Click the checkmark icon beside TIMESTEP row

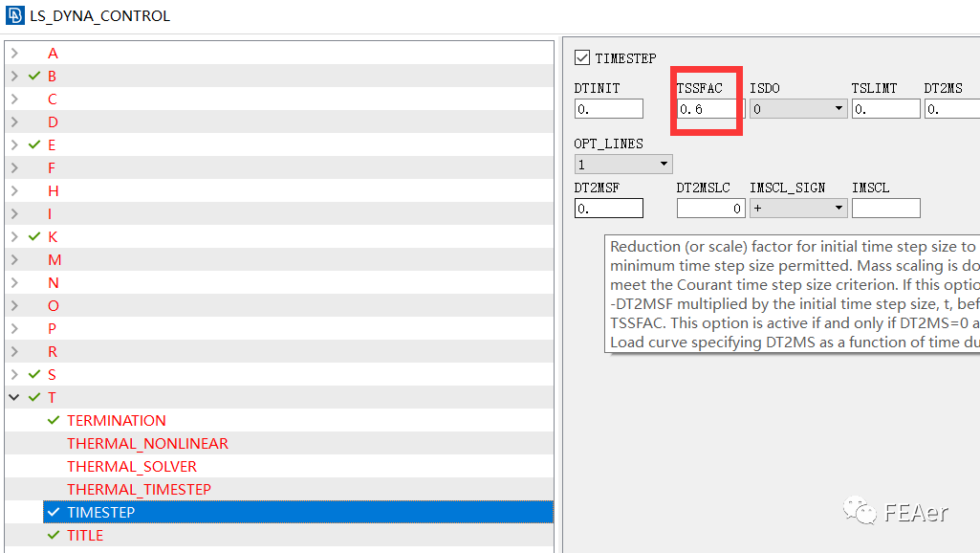click(x=54, y=513)
